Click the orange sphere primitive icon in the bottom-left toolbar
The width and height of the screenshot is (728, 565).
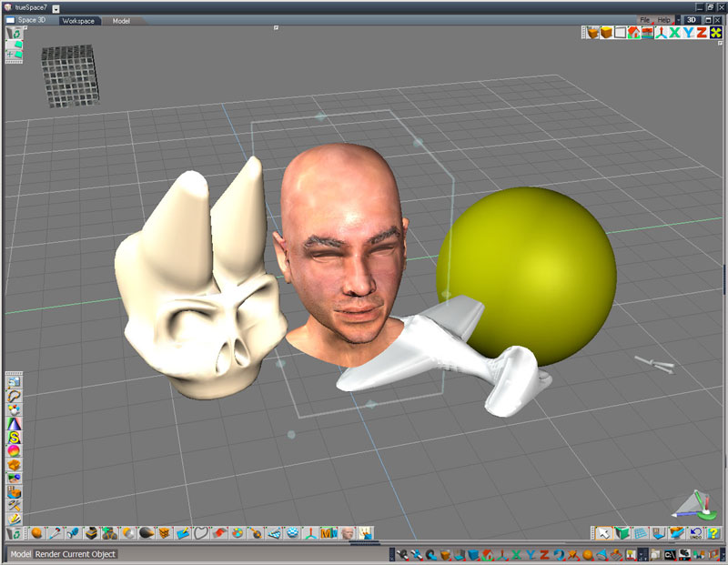coord(36,533)
